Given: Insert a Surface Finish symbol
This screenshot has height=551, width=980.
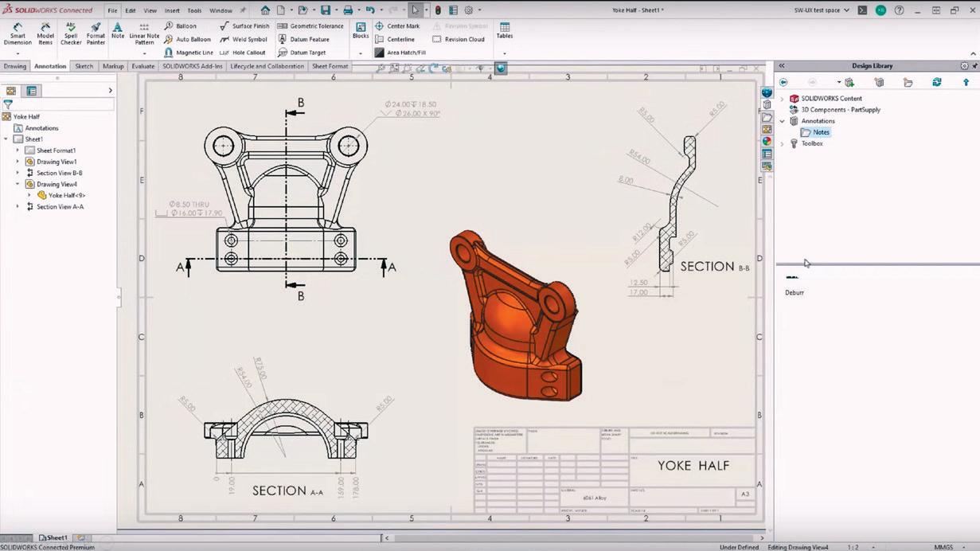Looking at the screenshot, I should point(244,26).
